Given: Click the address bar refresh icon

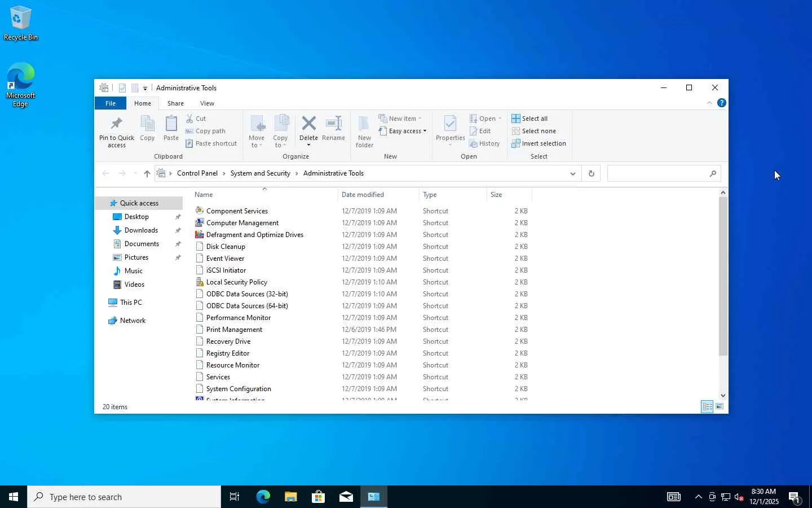Looking at the screenshot, I should (591, 173).
